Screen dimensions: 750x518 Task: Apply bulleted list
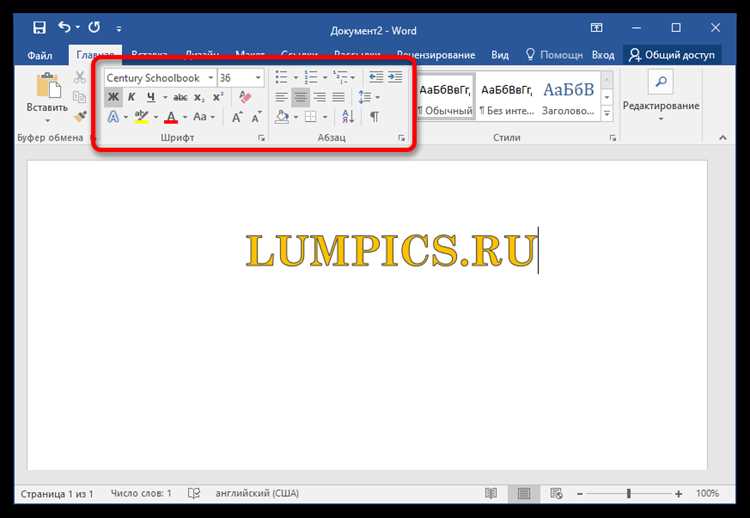pos(281,77)
